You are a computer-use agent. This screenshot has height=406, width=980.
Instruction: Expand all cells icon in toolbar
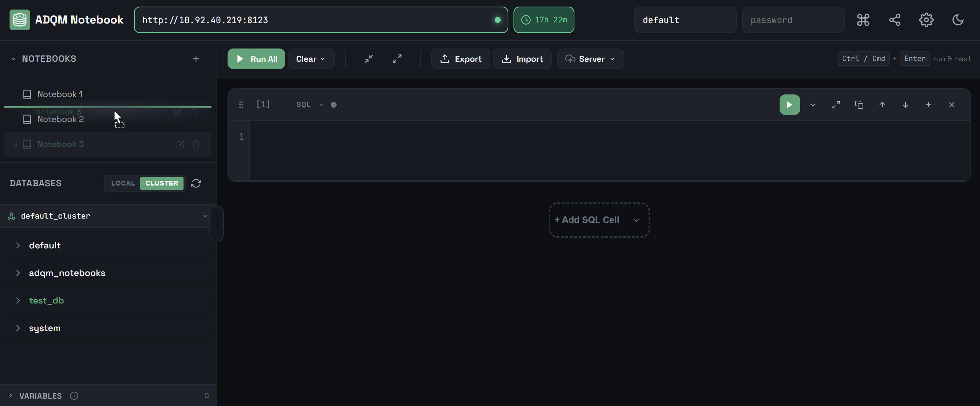click(397, 59)
